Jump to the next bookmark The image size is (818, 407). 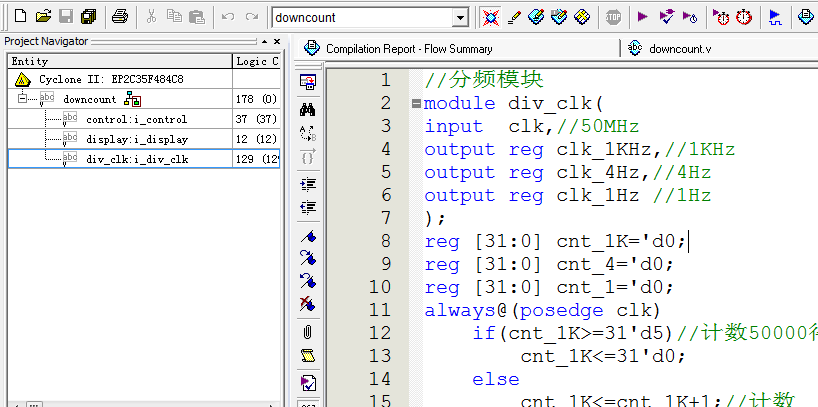pyautogui.click(x=308, y=258)
